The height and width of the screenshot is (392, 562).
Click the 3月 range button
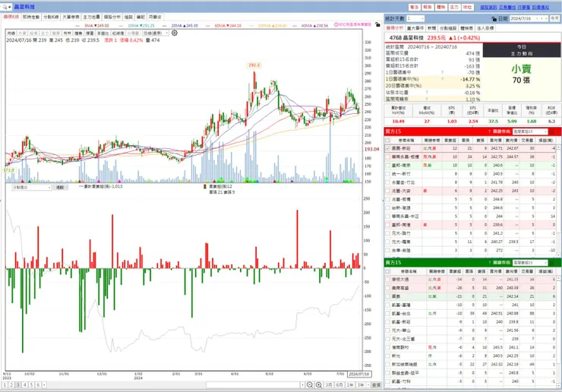[x=329, y=385]
